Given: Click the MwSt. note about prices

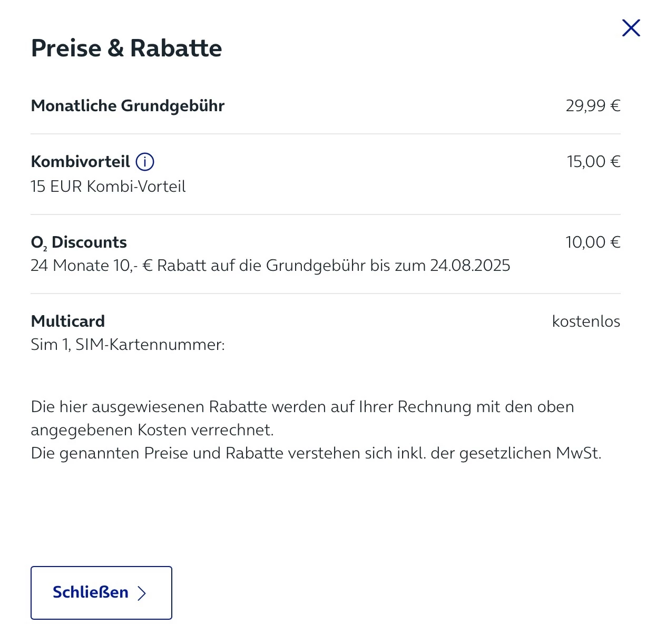Looking at the screenshot, I should point(316,453).
